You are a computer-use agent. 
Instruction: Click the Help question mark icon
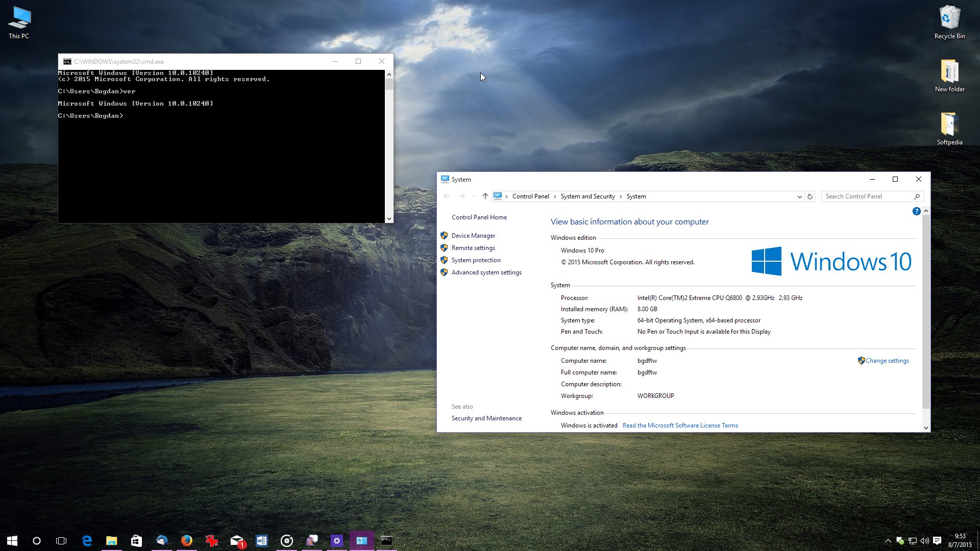(x=916, y=211)
